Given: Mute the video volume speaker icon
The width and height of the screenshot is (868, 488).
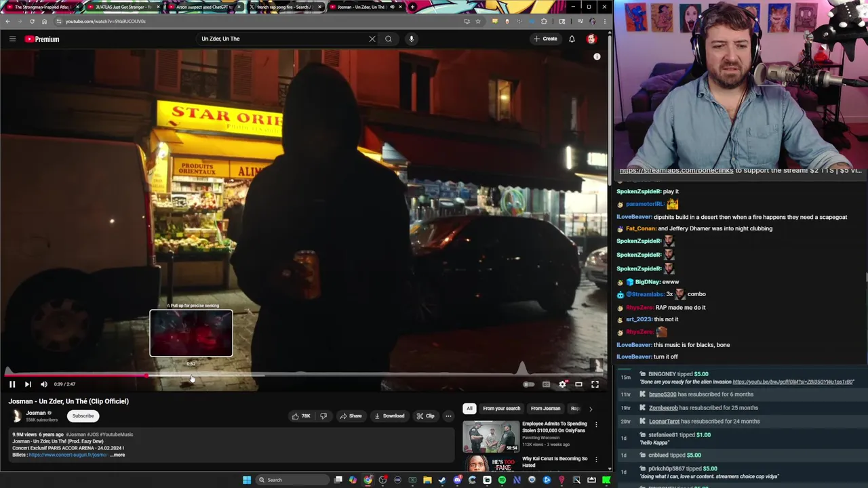Looking at the screenshot, I should (x=44, y=384).
